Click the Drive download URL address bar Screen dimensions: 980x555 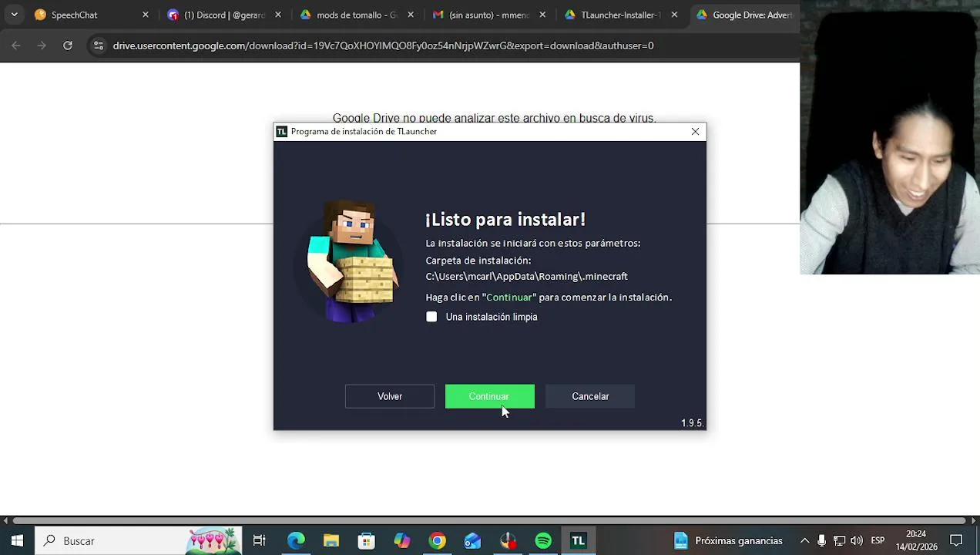383,45
